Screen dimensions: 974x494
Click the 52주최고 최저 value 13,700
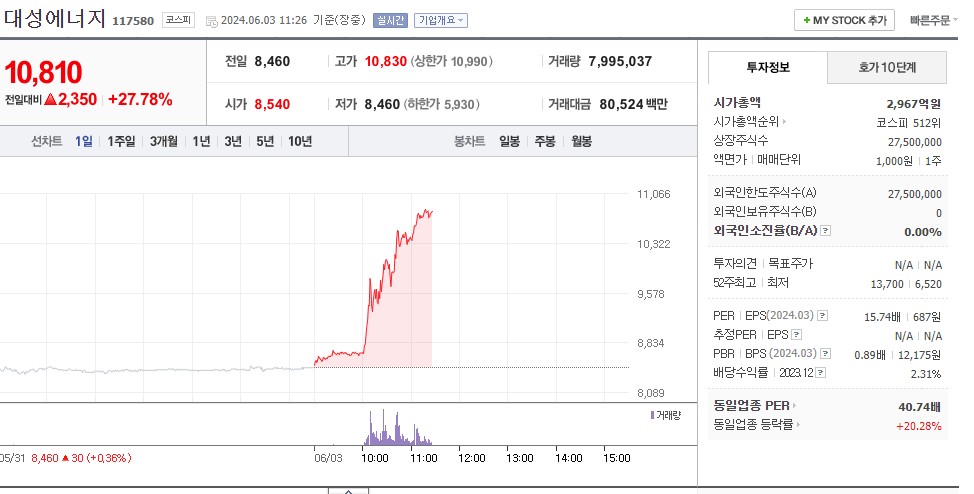[x=887, y=284]
